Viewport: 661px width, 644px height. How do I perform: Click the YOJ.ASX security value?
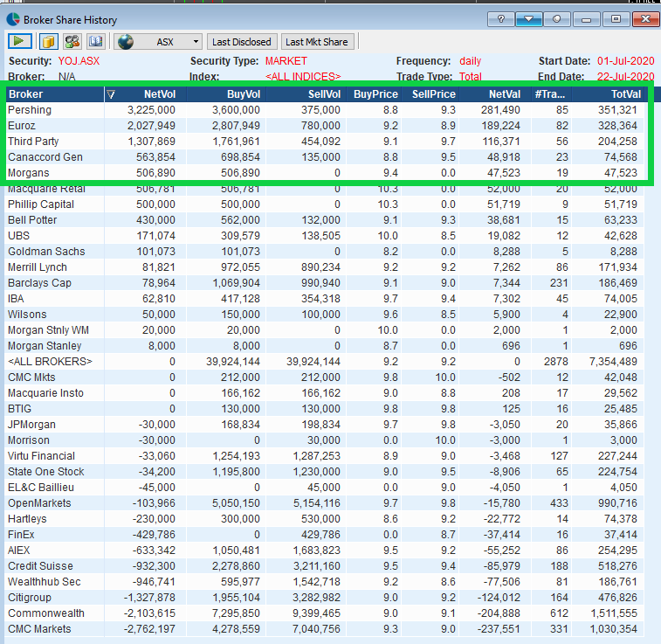(79, 61)
